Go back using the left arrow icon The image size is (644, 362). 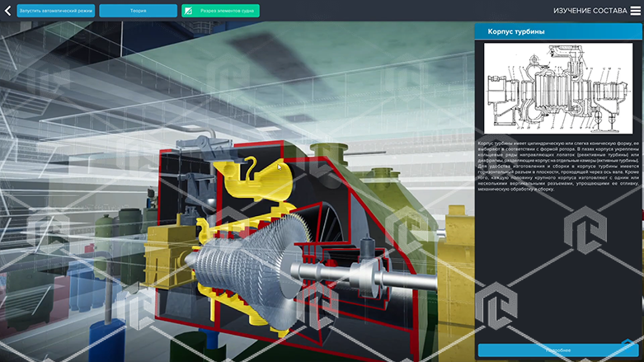[x=7, y=11]
